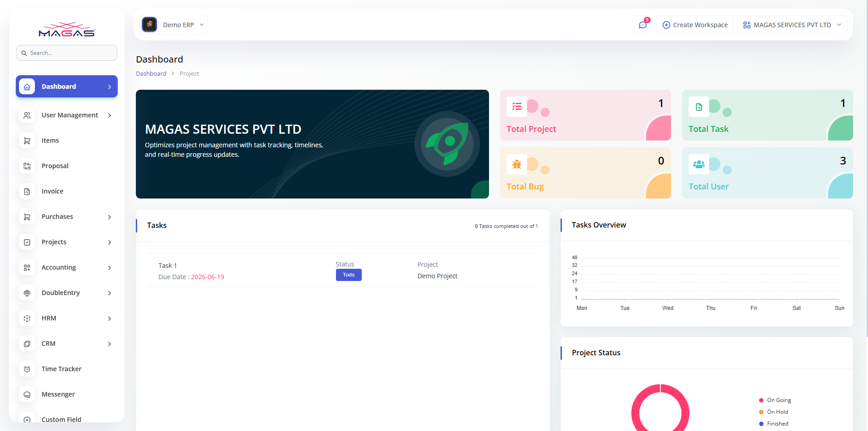
Task: Click the Messenger chat icon
Action: (27, 395)
